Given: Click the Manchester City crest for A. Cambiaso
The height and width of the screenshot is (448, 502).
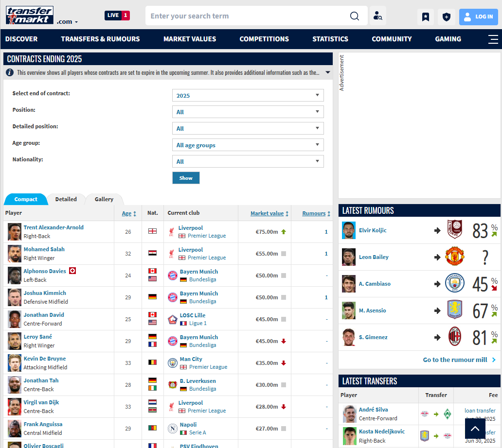Looking at the screenshot, I should (455, 283).
